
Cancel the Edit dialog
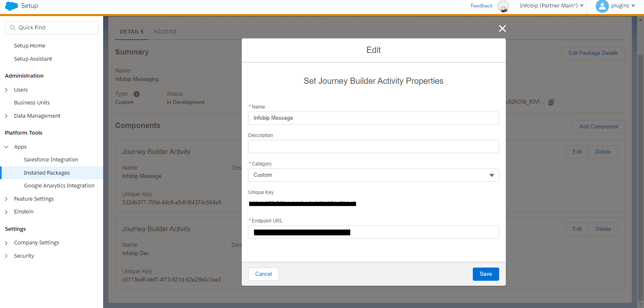[263, 274]
